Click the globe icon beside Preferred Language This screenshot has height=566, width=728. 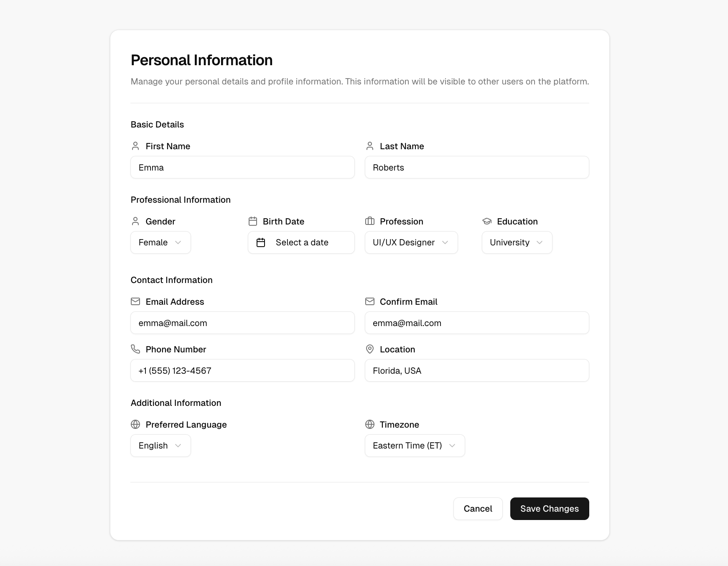(x=135, y=424)
